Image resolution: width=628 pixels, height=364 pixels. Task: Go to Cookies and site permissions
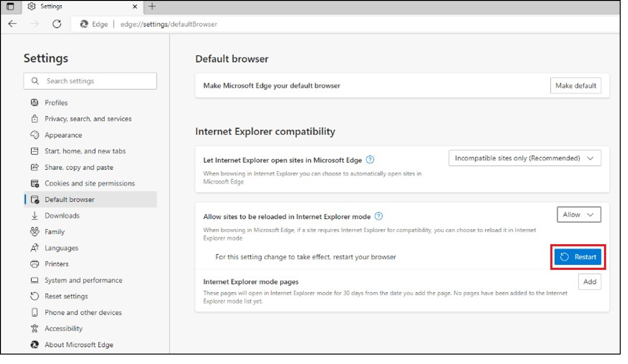(90, 183)
